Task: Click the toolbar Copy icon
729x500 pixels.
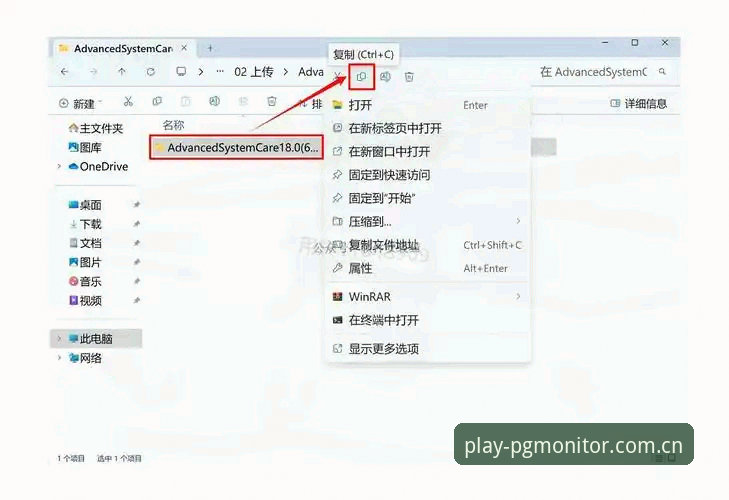Action: click(157, 101)
